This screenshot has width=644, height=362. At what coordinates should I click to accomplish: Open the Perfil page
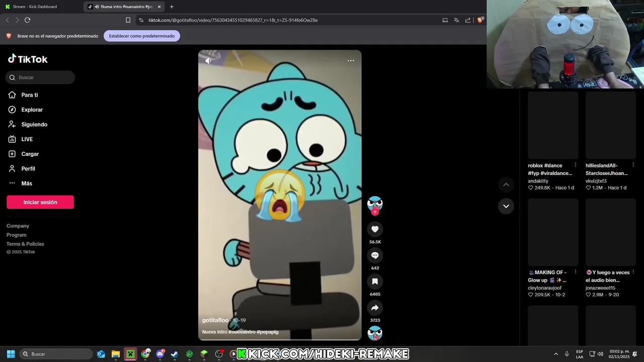(22, 168)
